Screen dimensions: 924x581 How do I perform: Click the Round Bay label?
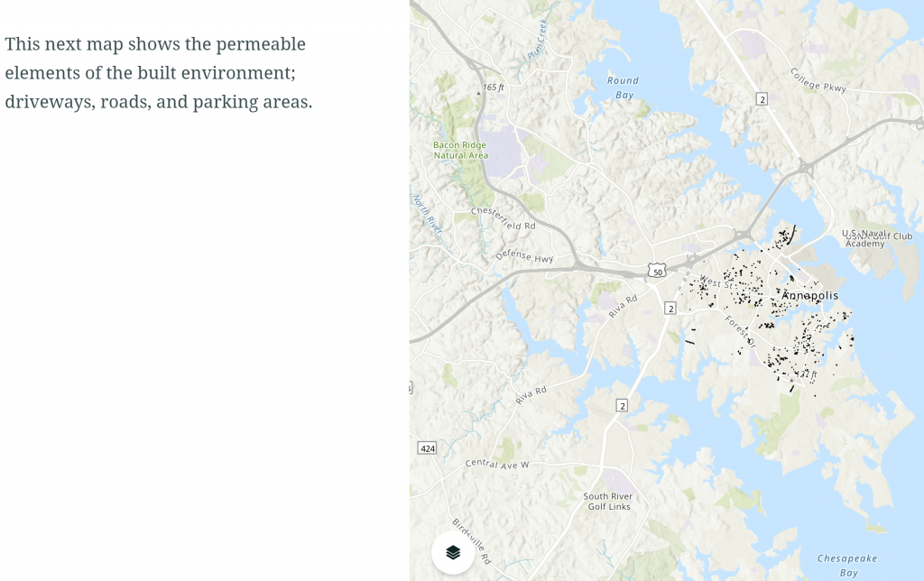click(623, 88)
